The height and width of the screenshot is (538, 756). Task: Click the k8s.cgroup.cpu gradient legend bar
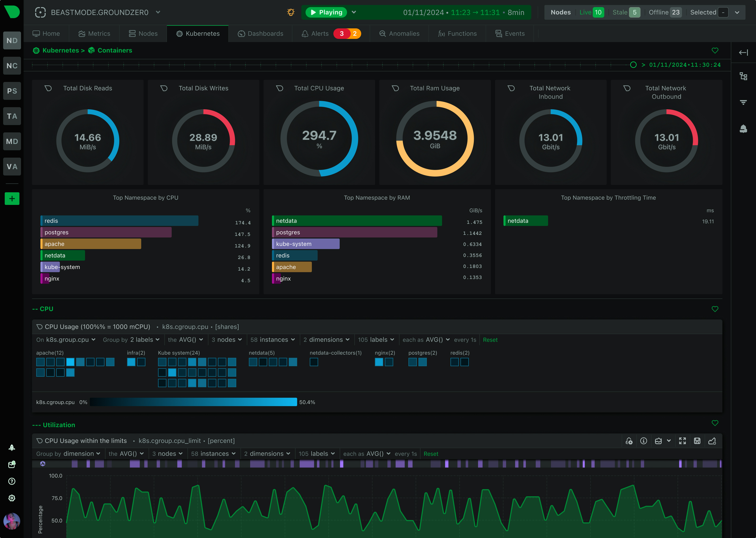(x=193, y=402)
